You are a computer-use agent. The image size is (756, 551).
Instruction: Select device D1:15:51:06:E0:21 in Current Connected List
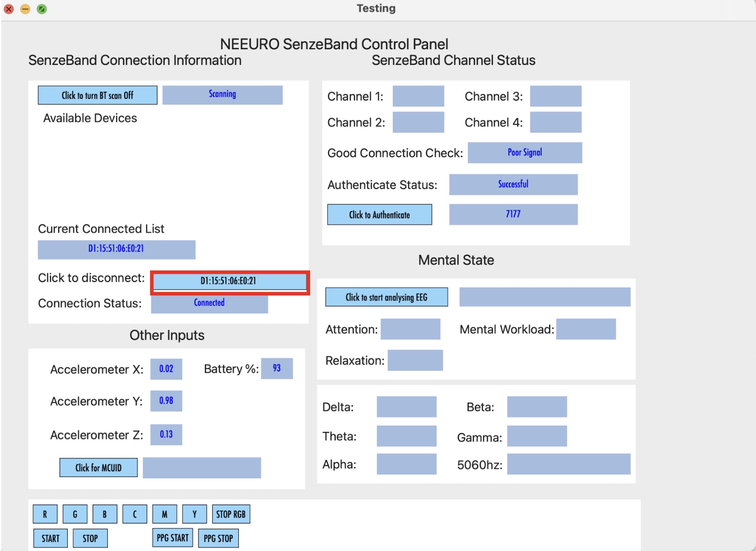tap(116, 249)
